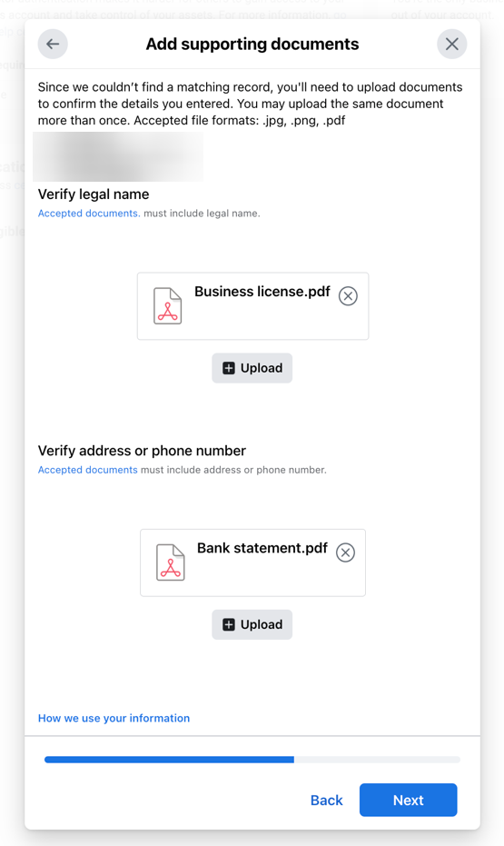Click the PDF icon for Bank statement.pdf
504x846 pixels.
[x=171, y=562]
